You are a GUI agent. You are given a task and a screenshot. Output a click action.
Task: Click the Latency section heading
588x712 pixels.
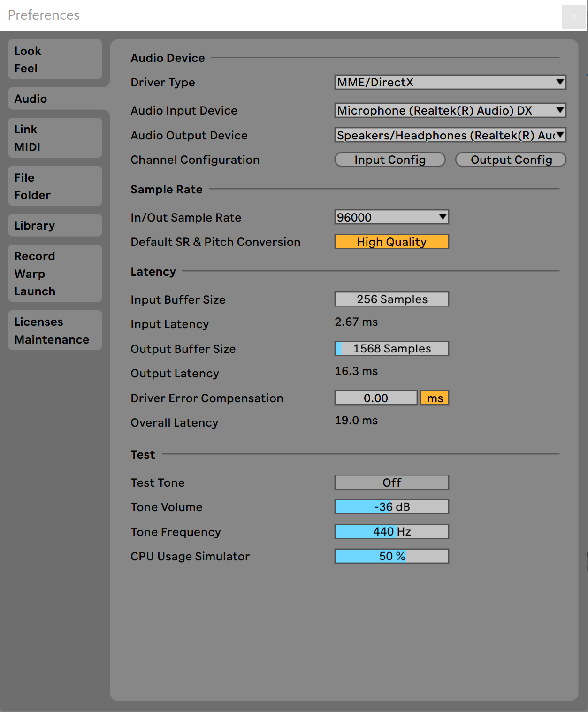153,271
